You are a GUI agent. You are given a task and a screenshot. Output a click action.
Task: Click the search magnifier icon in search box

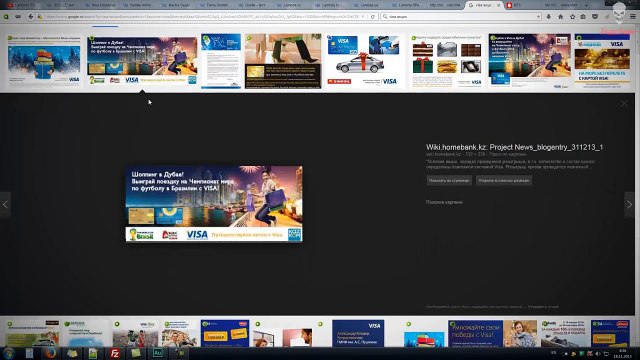pos(385,17)
